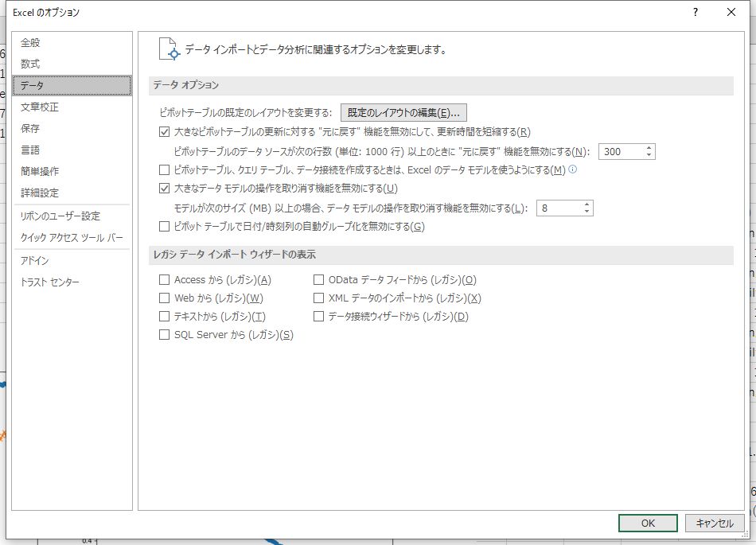Click the data import options header icon
This screenshot has width=756, height=545.
[170, 49]
